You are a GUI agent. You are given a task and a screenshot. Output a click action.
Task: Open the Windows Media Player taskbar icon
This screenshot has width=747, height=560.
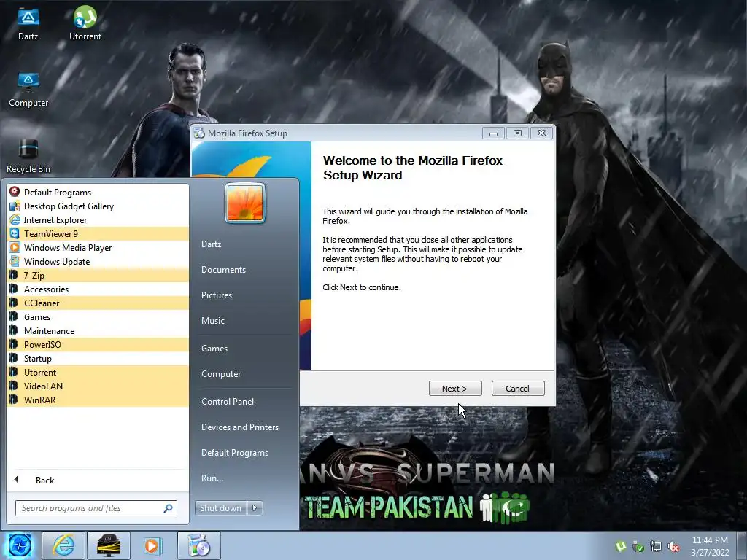click(152, 545)
